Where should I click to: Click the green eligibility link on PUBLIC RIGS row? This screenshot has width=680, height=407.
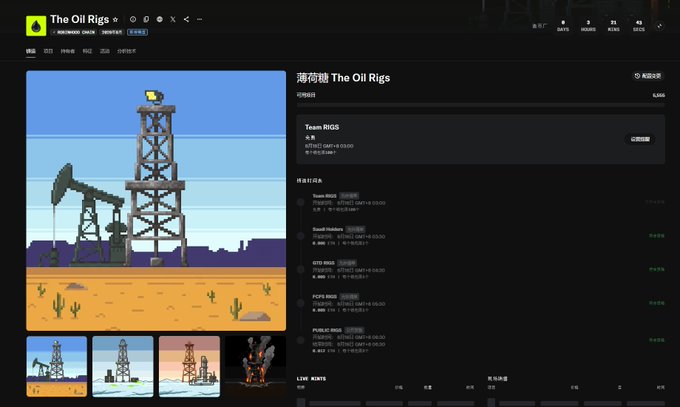(657, 340)
